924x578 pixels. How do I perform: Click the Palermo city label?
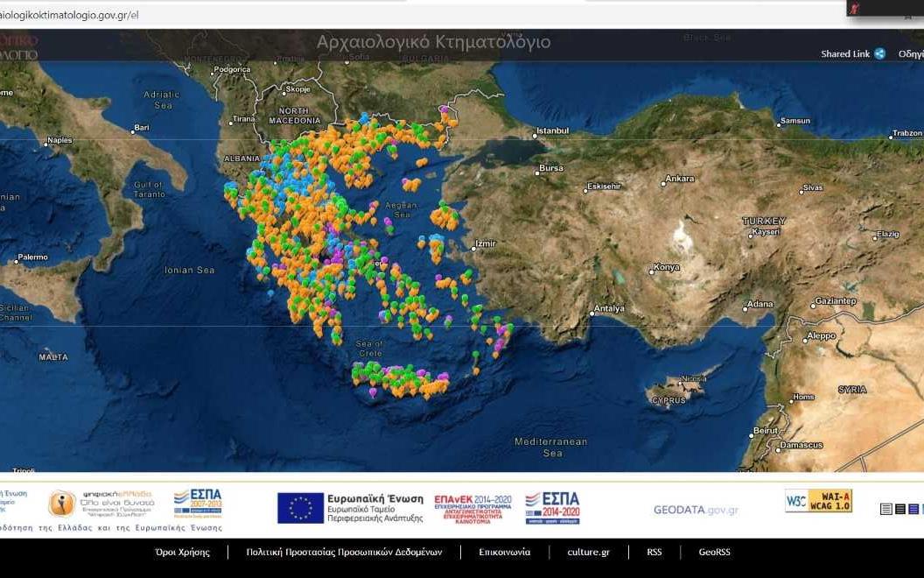[32, 257]
